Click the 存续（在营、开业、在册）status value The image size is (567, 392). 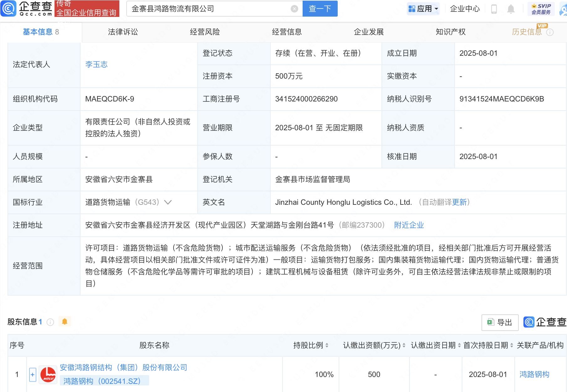pos(318,53)
